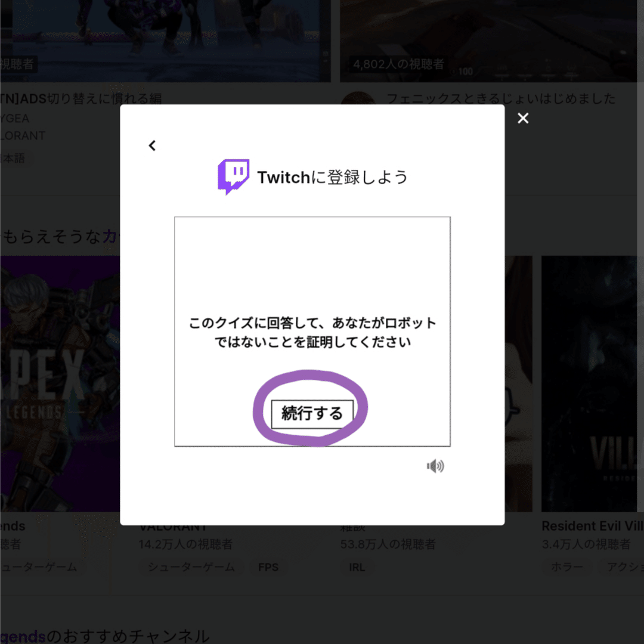Screen dimensions: 644x644
Task: Click the シューターゲーム tag under VALORANT
Action: [x=191, y=567]
